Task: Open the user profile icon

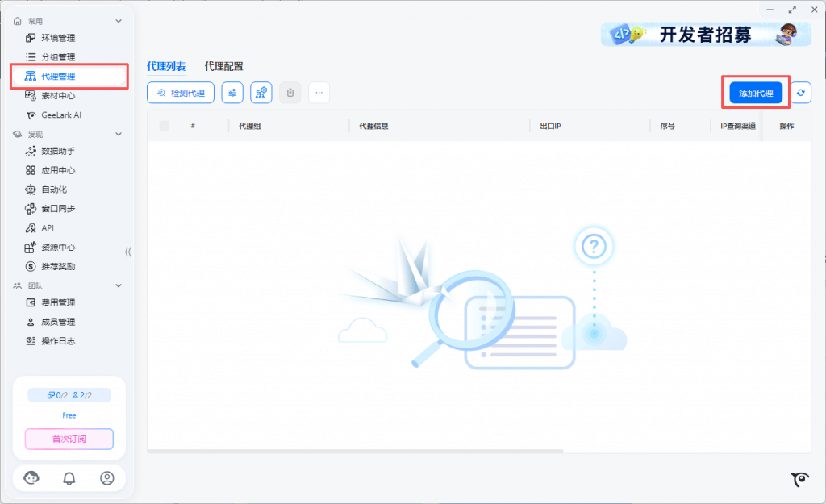Action: pos(107,478)
